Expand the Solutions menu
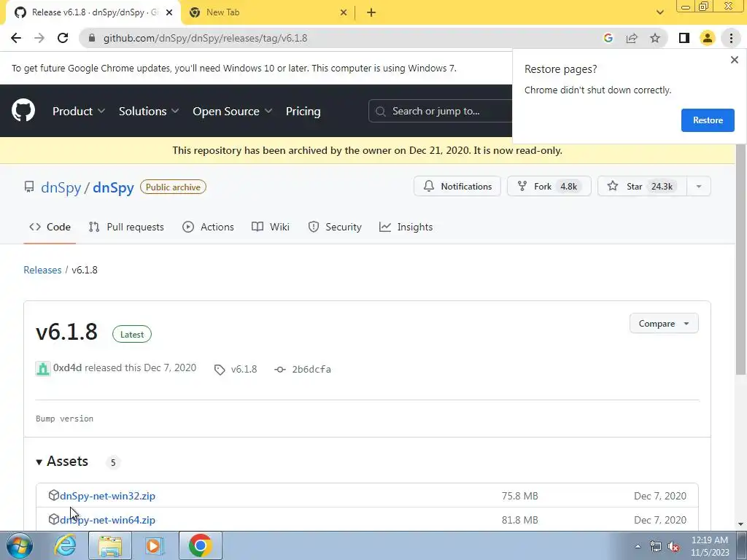 (149, 111)
